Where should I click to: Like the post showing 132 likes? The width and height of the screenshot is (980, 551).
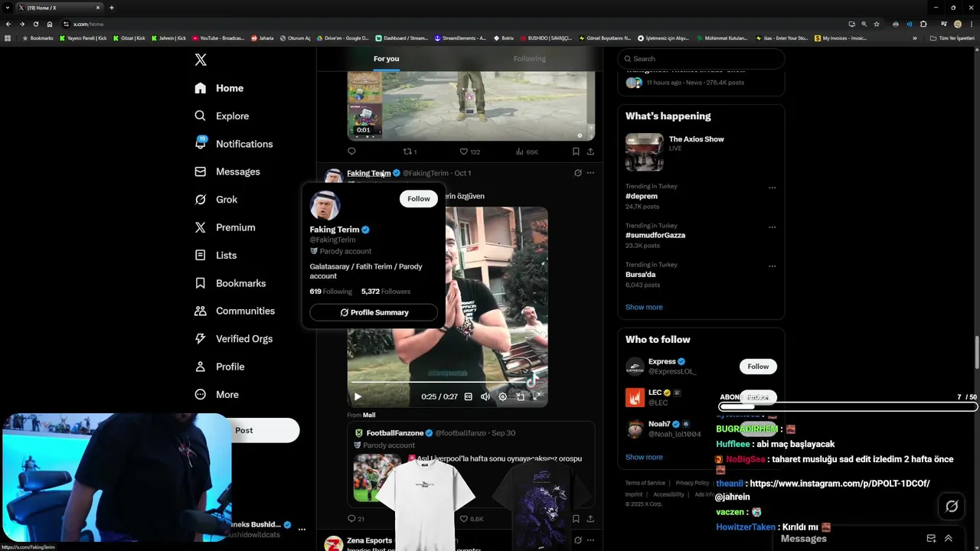coord(469,152)
